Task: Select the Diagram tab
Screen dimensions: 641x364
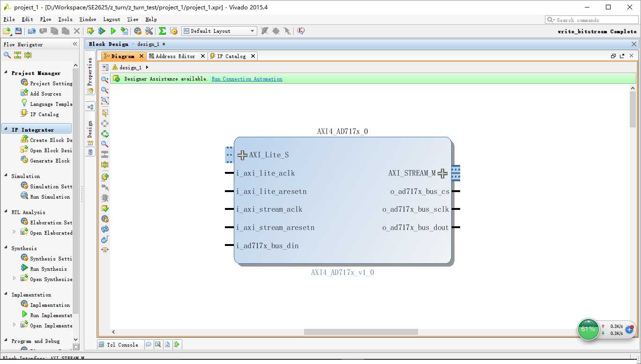Action: point(123,56)
